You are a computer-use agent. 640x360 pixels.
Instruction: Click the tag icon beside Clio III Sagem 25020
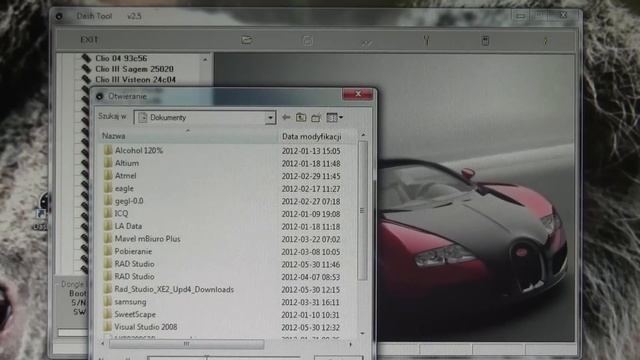86,69
